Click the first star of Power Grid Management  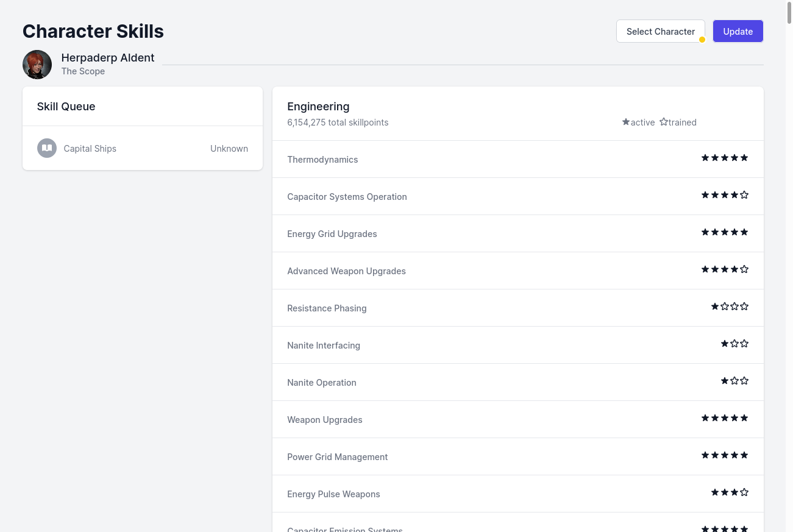click(705, 455)
